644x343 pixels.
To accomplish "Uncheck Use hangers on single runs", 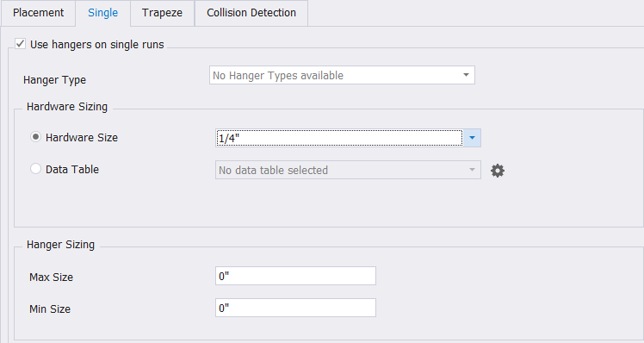I will (20, 44).
